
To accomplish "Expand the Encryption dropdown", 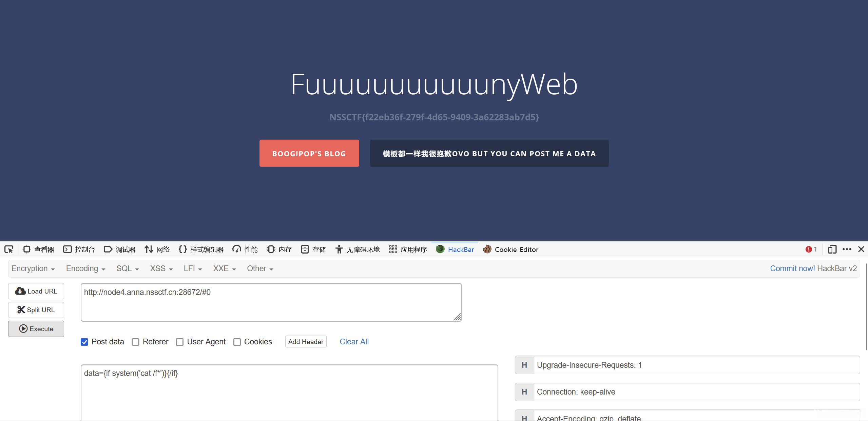I will pyautogui.click(x=33, y=269).
